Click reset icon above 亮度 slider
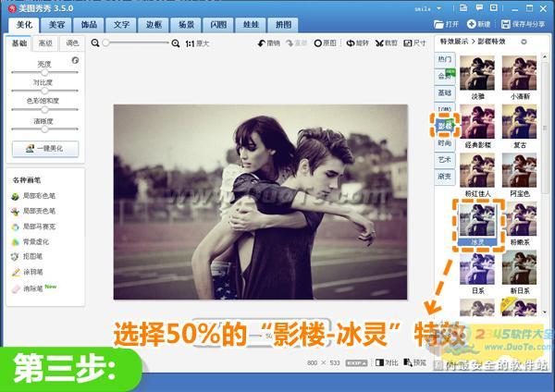555x392 pixels. [x=75, y=60]
